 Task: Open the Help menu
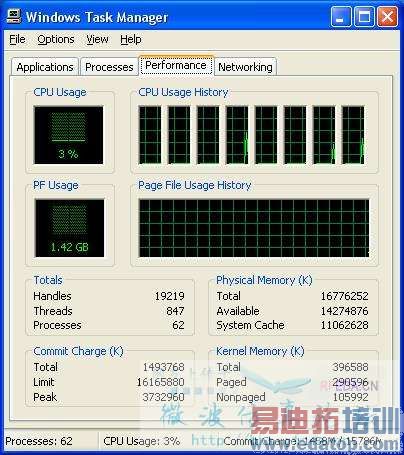coord(131,39)
